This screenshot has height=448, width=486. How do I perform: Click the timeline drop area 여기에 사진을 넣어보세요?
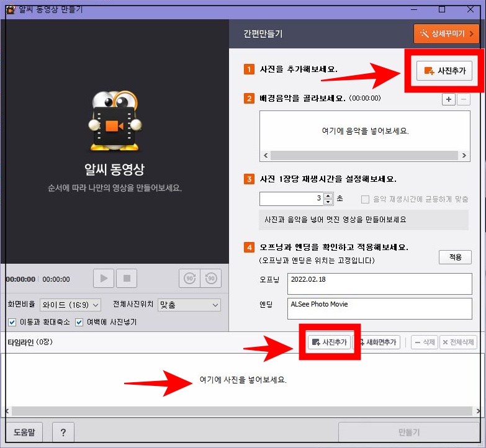tap(243, 380)
